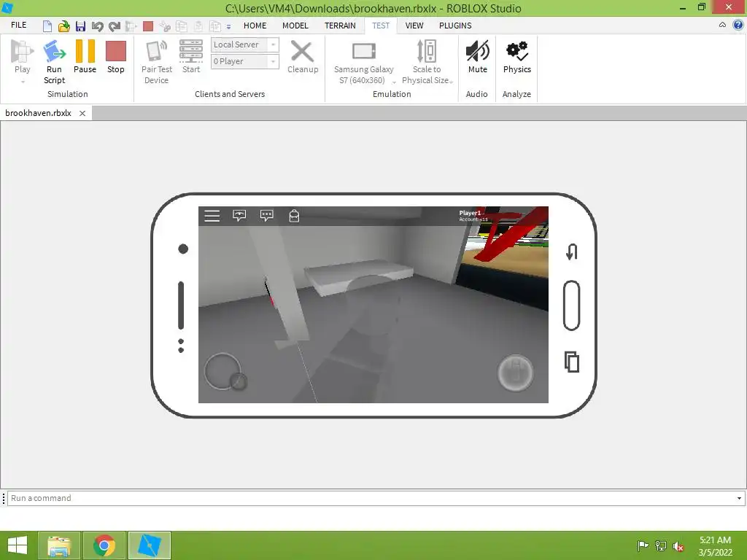Click Scale to Physical Size
The height and width of the screenshot is (560, 747).
click(426, 62)
